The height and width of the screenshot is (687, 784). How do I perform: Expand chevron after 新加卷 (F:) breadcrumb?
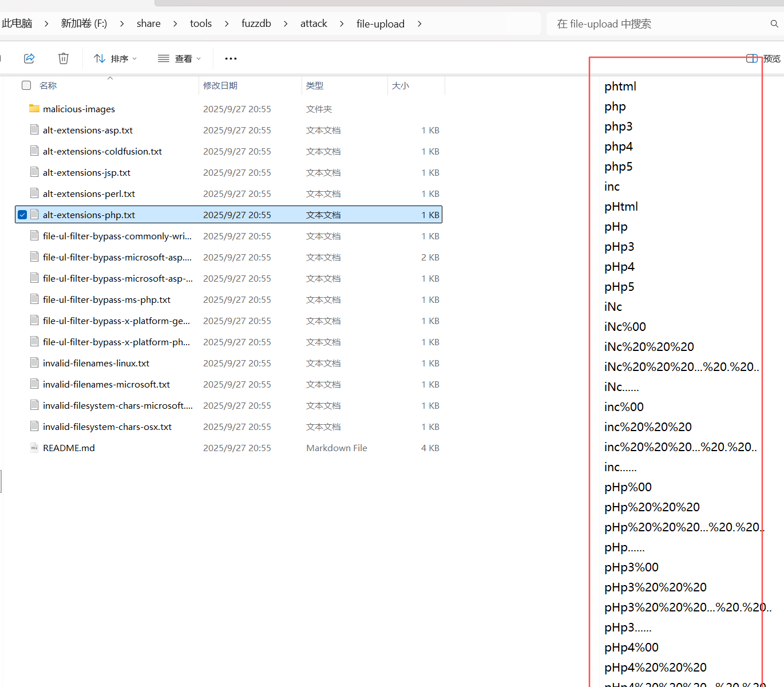coord(122,23)
